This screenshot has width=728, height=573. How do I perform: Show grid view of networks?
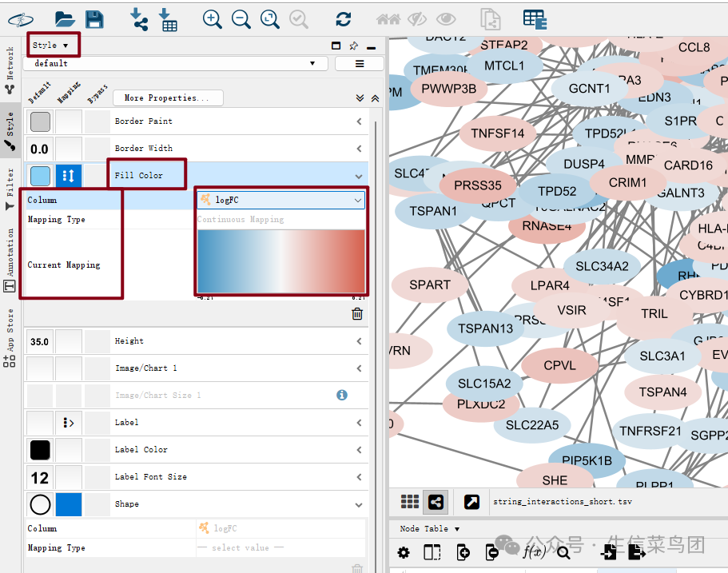coord(409,502)
